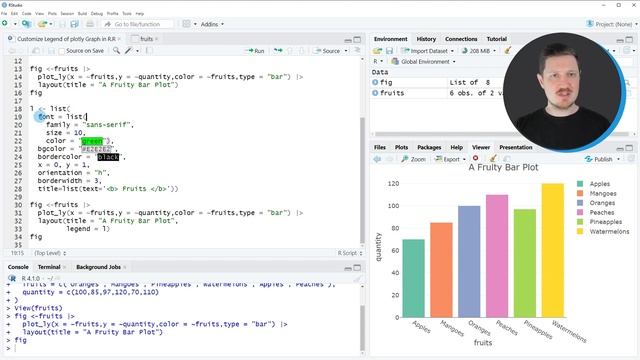
Task: Toggle the Pineapples legend entry
Action: [x=599, y=222]
